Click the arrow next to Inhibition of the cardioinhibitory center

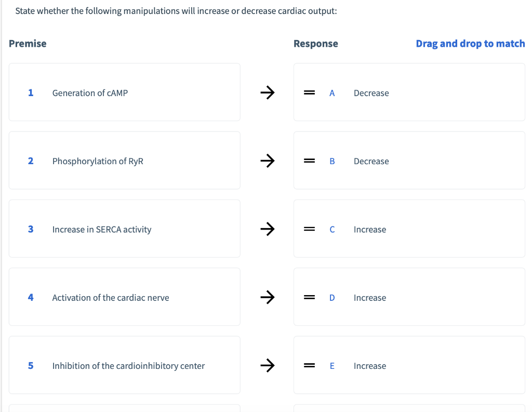click(x=268, y=365)
